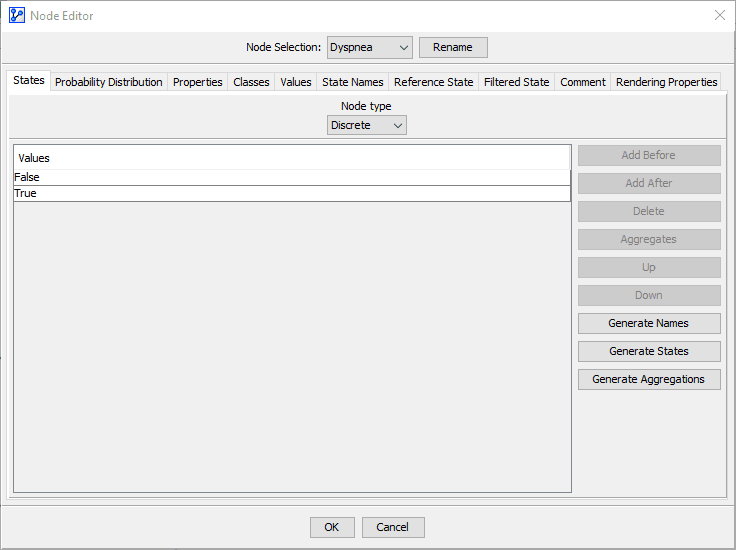
Task: Confirm changes with the OK button
Action: pyautogui.click(x=332, y=527)
